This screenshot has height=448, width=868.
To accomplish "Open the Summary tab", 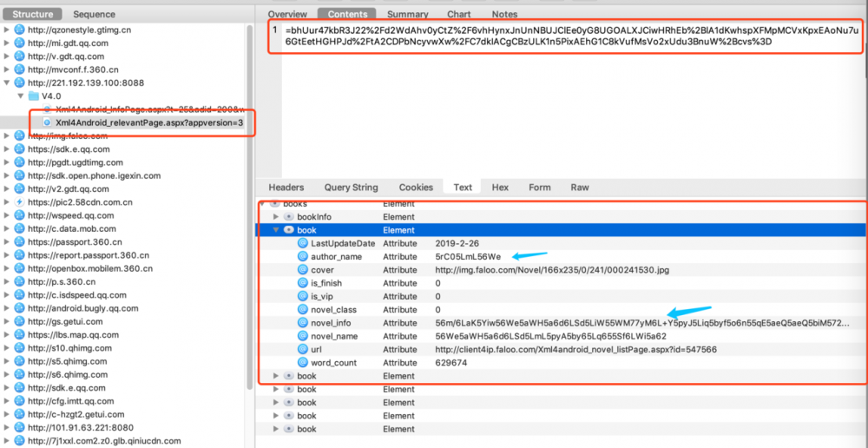I will (407, 14).
